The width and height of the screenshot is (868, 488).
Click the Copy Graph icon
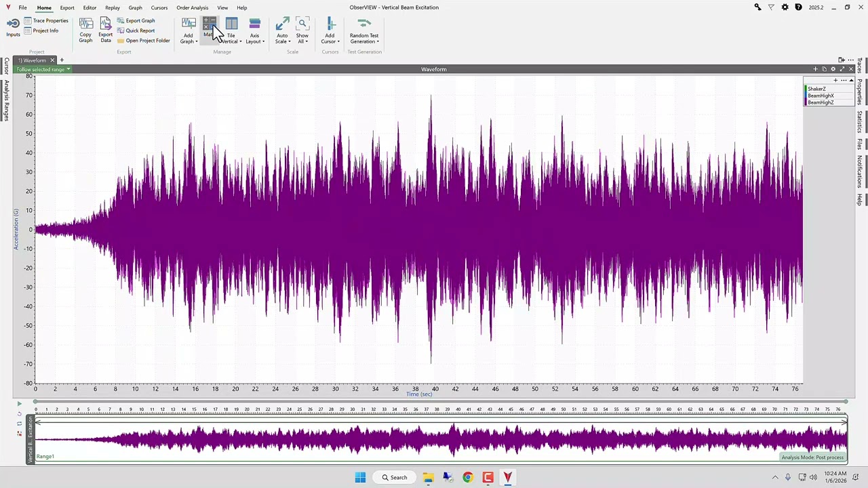click(85, 24)
